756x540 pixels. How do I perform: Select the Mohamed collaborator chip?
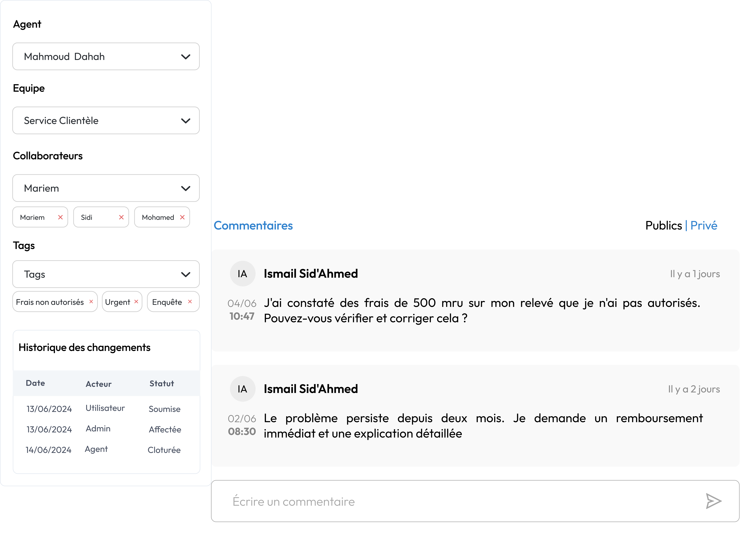point(162,217)
